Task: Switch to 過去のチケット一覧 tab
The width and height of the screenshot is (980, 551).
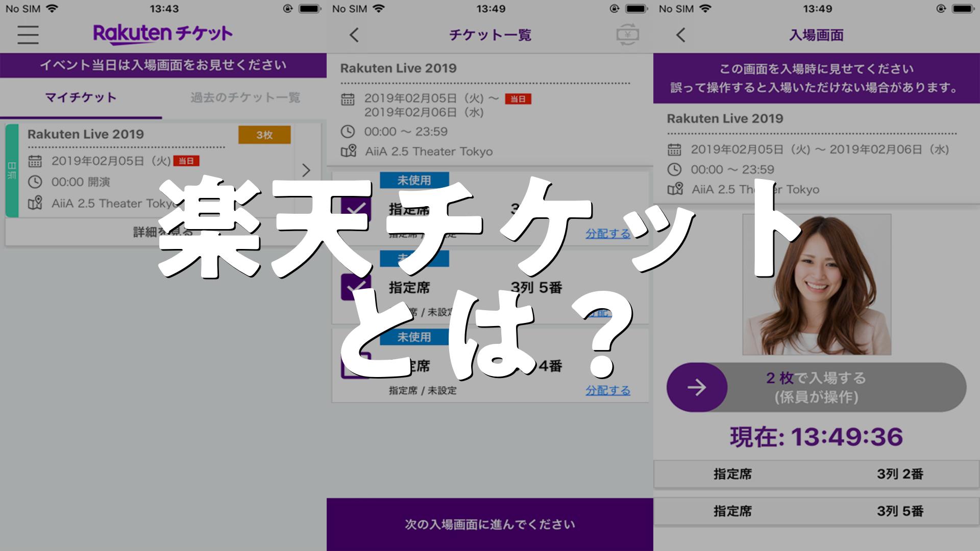Action: tap(245, 97)
